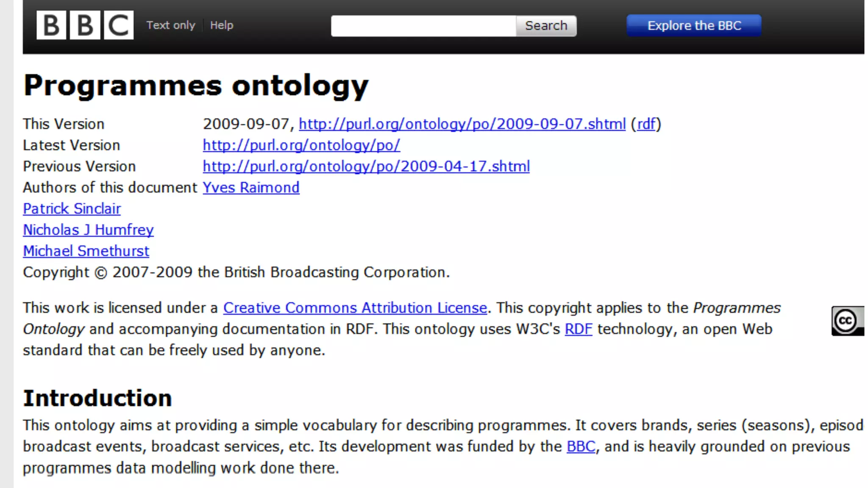The height and width of the screenshot is (488, 868).
Task: Click the Programmes ontology page heading
Action: (x=196, y=86)
